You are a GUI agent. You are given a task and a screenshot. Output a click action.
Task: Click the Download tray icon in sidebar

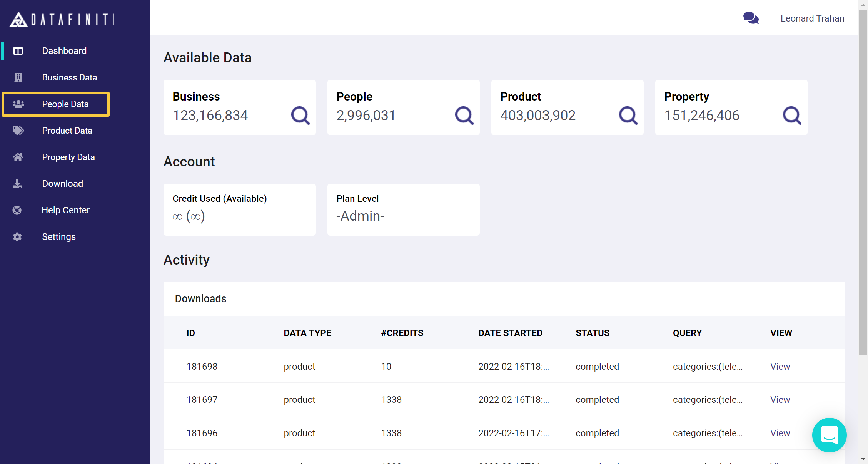(x=17, y=184)
